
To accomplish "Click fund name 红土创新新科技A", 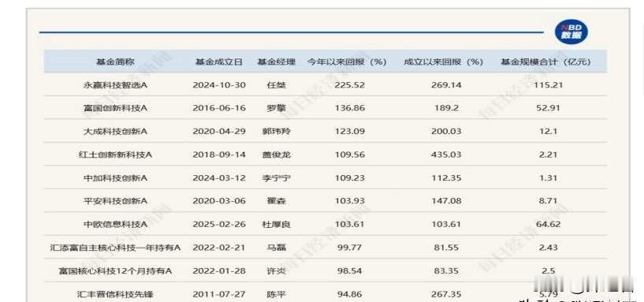I will click(x=115, y=155).
